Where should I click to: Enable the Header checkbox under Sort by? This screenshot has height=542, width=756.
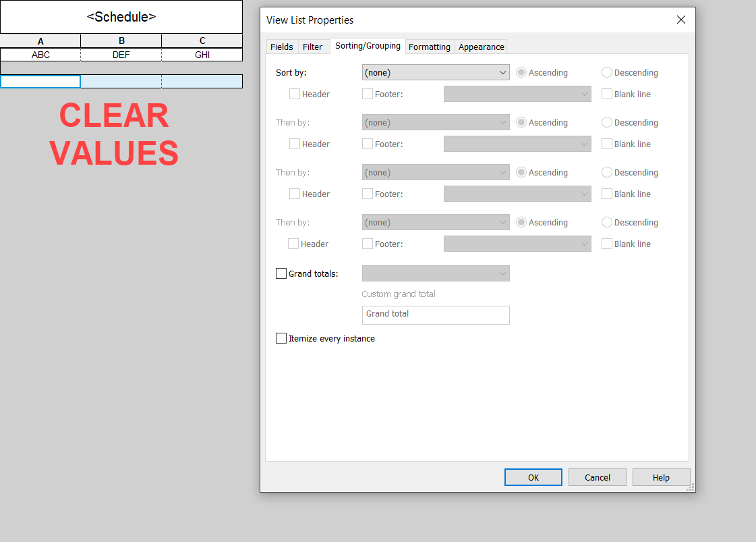(x=294, y=94)
